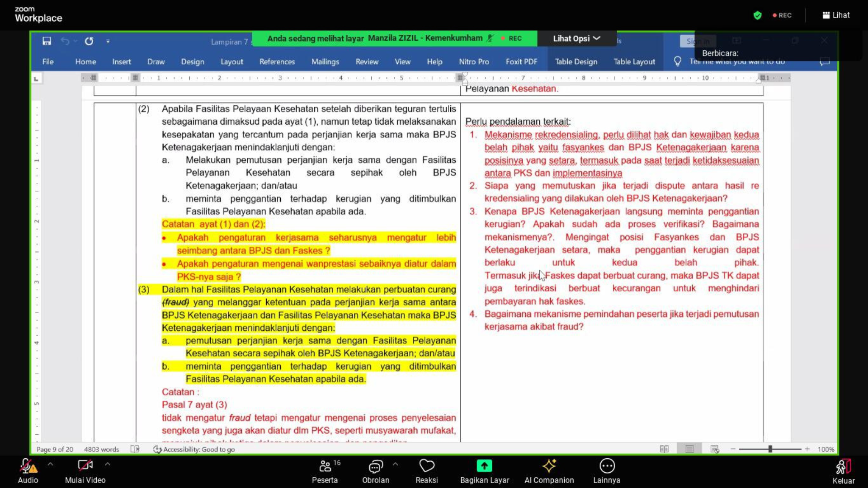This screenshot has width=868, height=488.
Task: Click the Redo/Repeat circular arrow icon
Action: click(x=89, y=41)
